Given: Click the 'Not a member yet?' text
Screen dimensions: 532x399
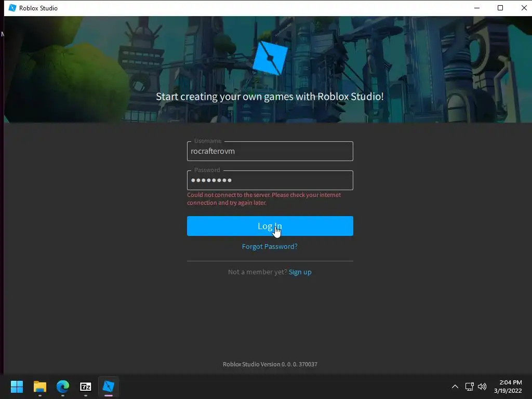Looking at the screenshot, I should [258, 272].
